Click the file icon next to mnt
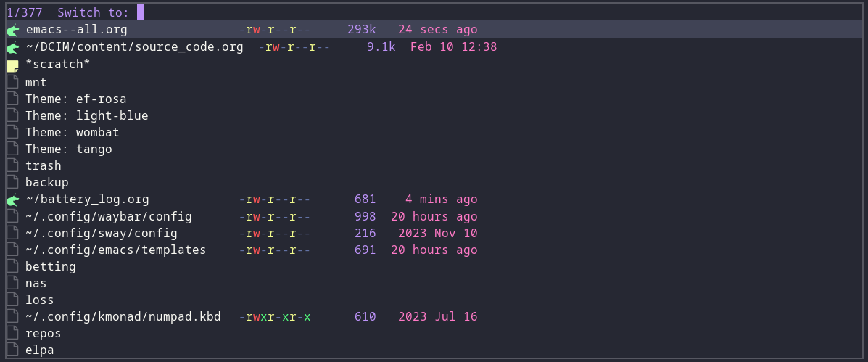Screen dimensions: 868x362 [x=12, y=82]
